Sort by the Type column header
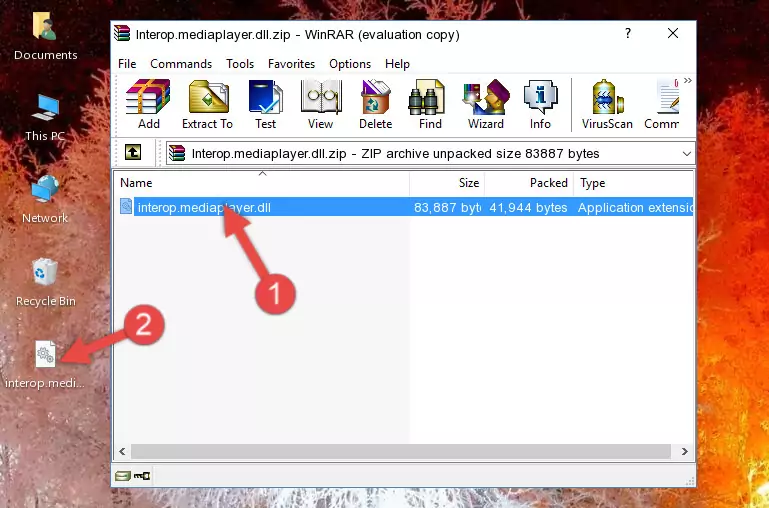 tap(633, 182)
